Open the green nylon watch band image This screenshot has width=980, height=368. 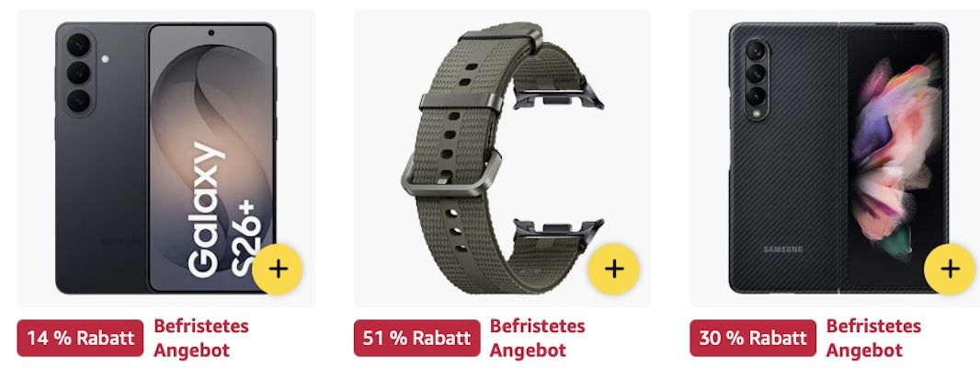503,157
